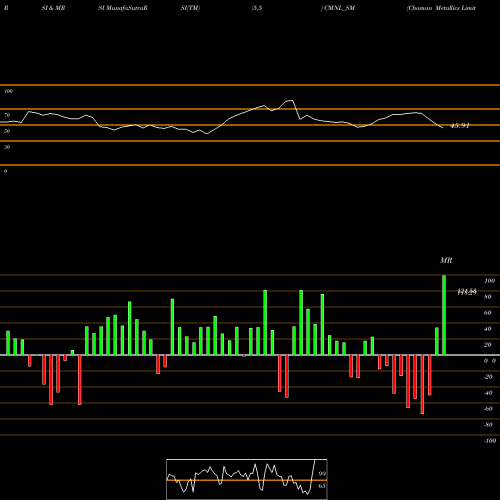Click the -60 label on MR axis
Viewport: 500px width, 500px height.
pyautogui.click(x=488, y=409)
